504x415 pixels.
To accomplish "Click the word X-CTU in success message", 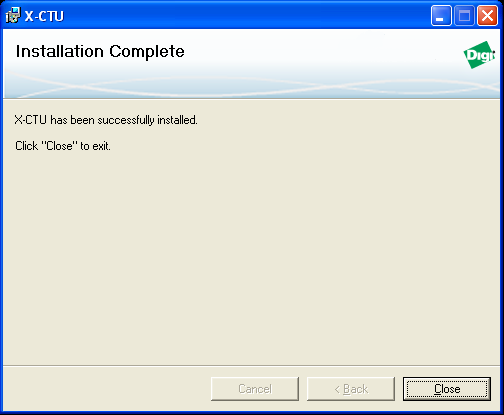I will [x=31, y=120].
